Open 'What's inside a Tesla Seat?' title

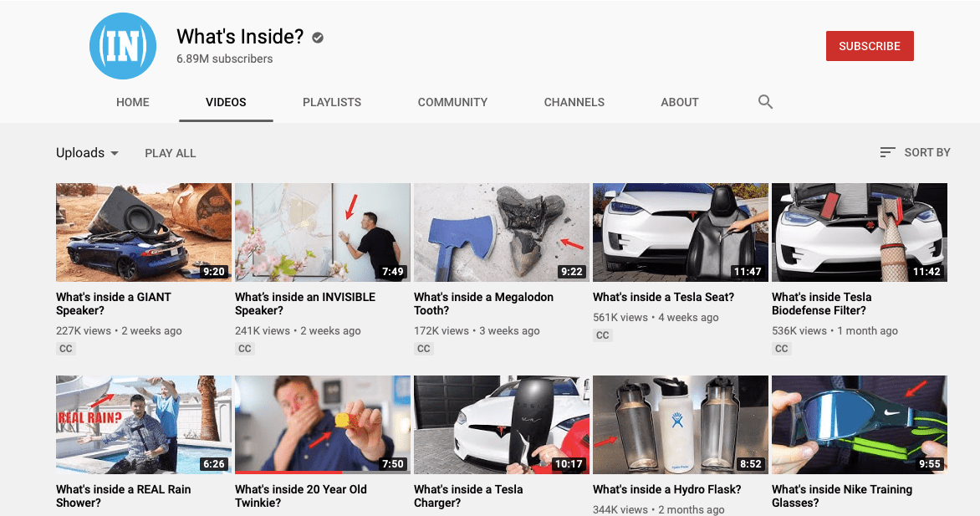[664, 297]
